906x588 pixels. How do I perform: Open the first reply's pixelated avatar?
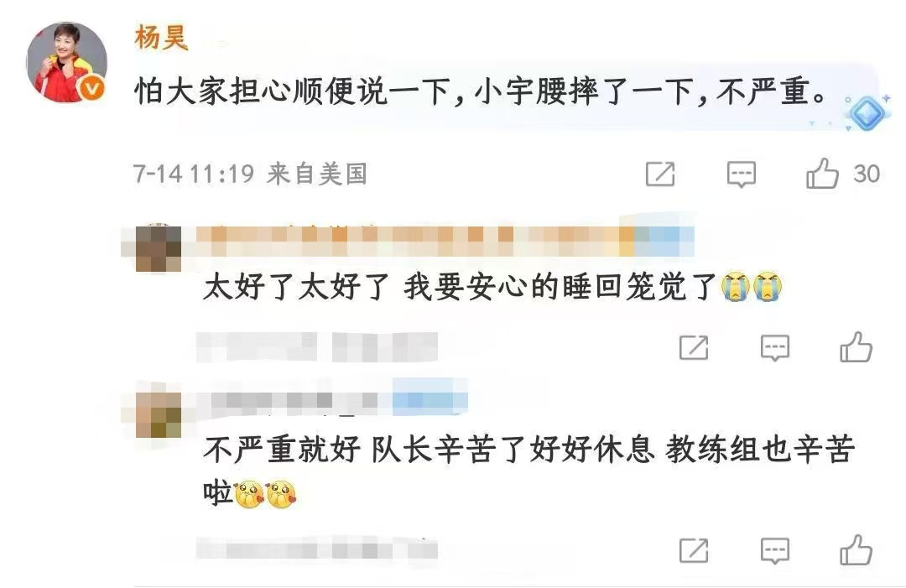158,248
